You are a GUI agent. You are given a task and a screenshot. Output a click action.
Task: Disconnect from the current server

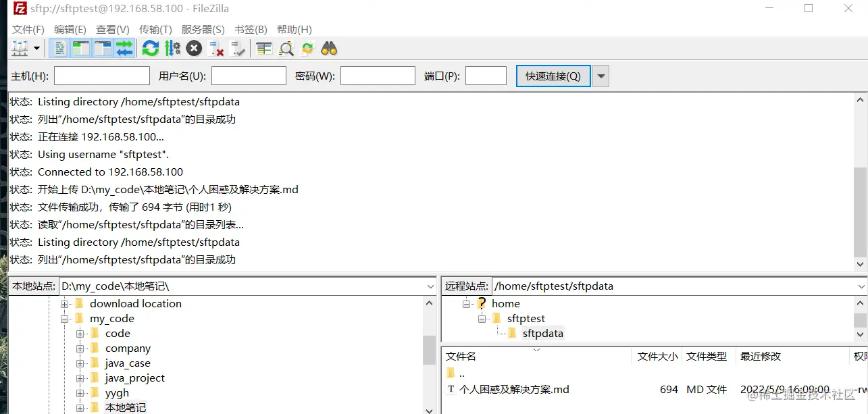point(217,48)
